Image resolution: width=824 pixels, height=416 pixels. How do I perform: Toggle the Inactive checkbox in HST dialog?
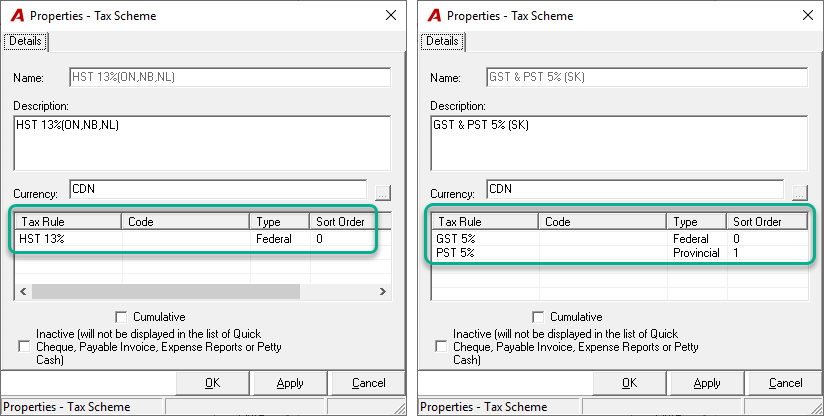pyautogui.click(x=24, y=347)
